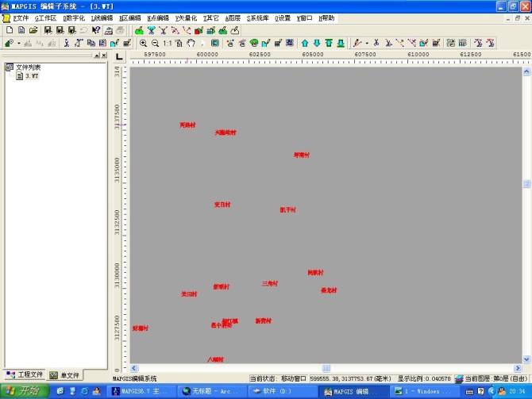The image size is (532, 399).
Task: Click the overlapping copy squares icon
Action: (91, 43)
